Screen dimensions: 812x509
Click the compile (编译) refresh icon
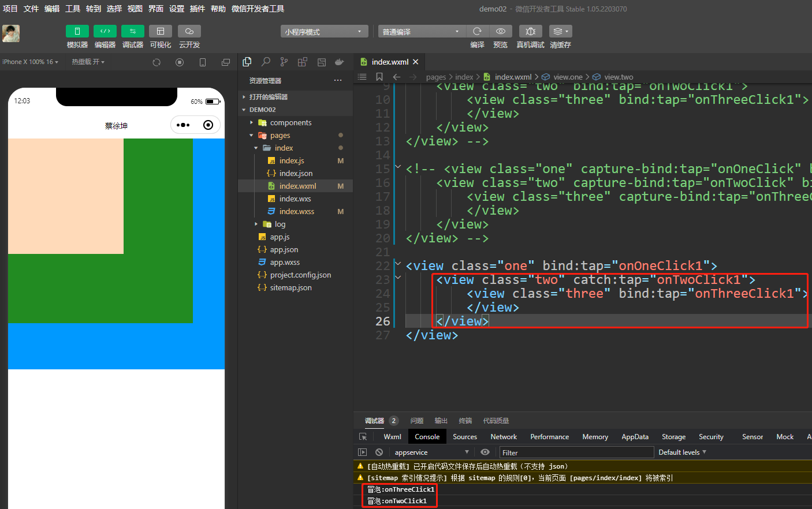point(477,31)
